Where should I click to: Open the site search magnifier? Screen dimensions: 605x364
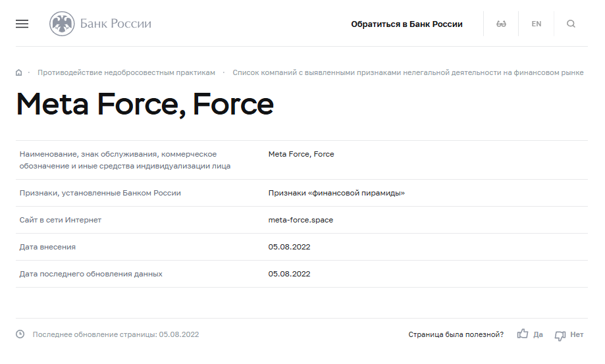click(x=571, y=24)
